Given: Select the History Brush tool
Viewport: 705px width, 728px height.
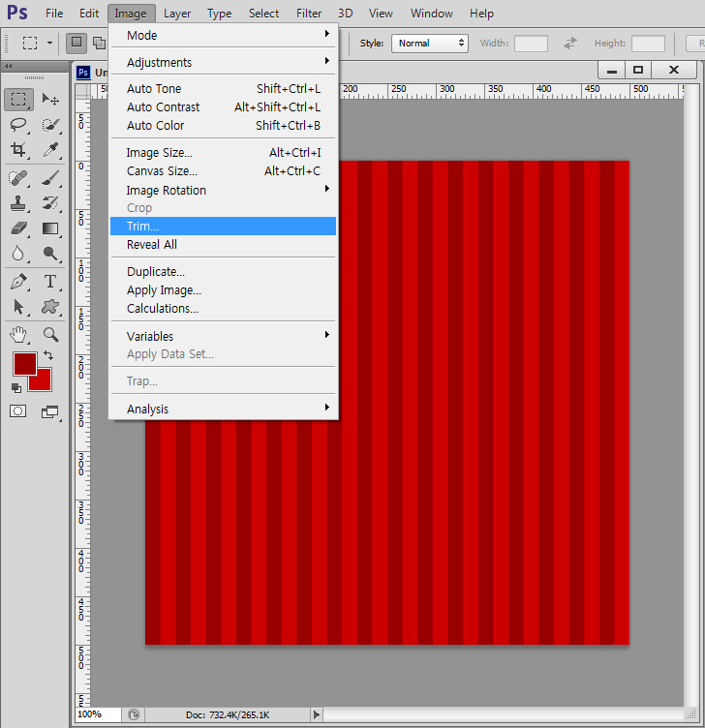Looking at the screenshot, I should (50, 203).
